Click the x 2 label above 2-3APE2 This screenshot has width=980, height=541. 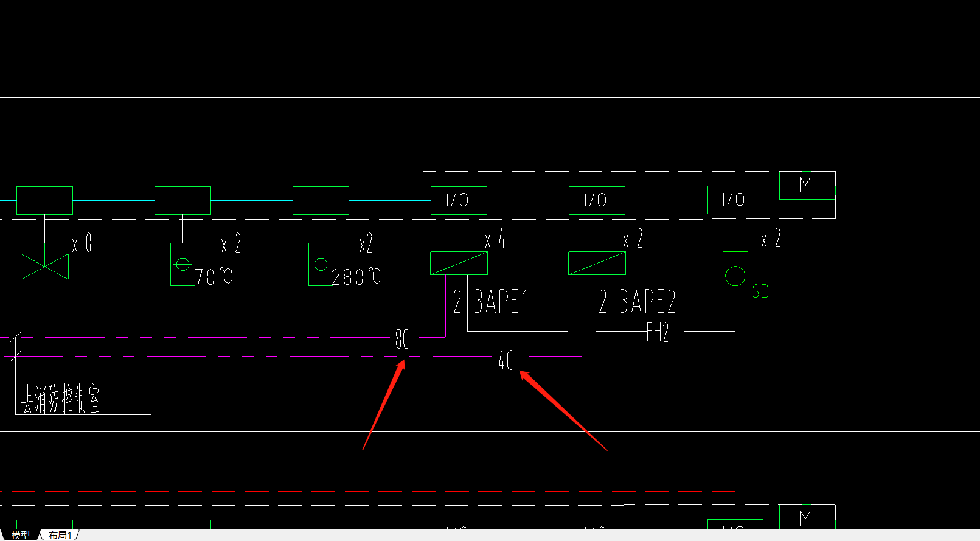click(x=633, y=239)
